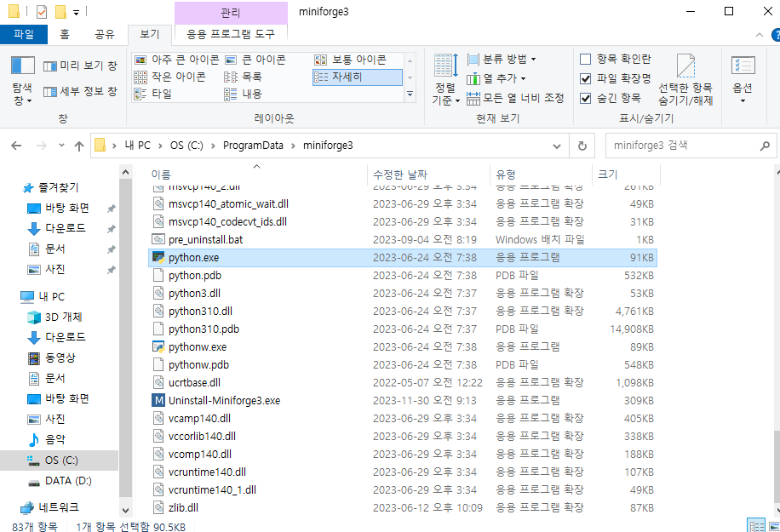Open address bar history dropdown
780x532 pixels.
(557, 146)
